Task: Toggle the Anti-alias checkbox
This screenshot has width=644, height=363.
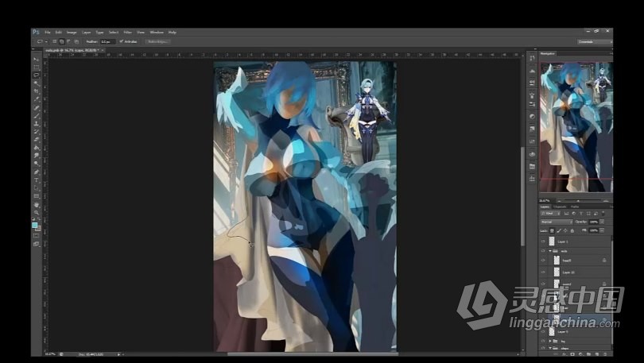Action: (x=121, y=41)
